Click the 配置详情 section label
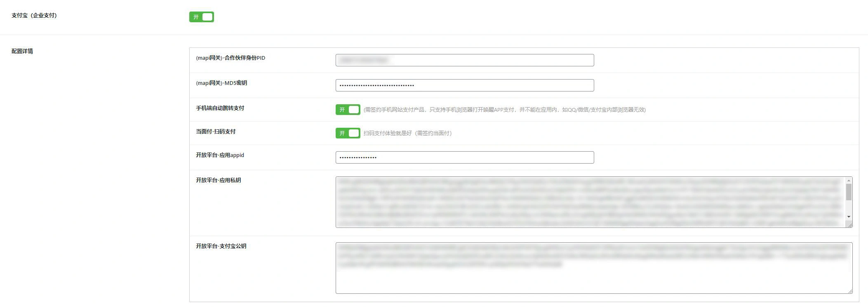This screenshot has height=307, width=868. click(x=22, y=51)
